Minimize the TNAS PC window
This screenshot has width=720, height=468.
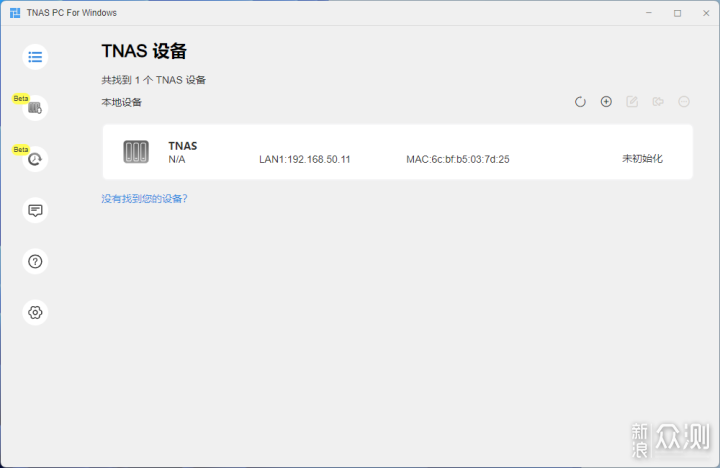click(649, 13)
